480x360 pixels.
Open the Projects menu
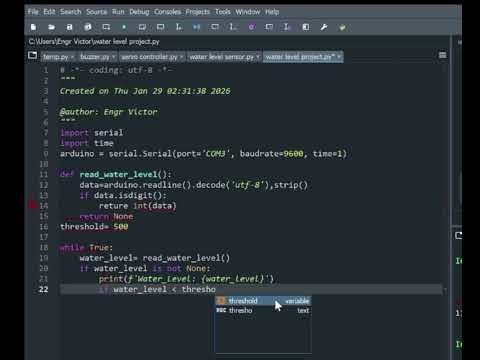(198, 12)
